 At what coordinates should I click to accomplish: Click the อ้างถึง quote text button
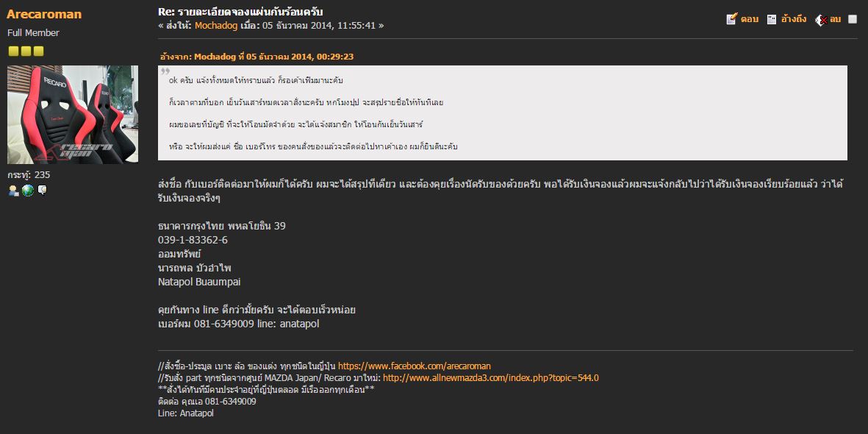pos(792,19)
